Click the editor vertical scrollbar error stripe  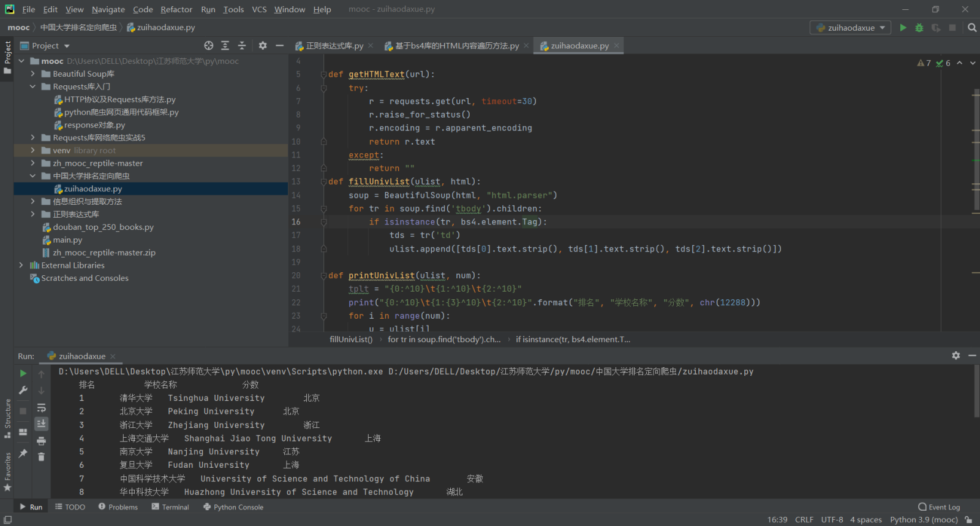[x=974, y=184]
